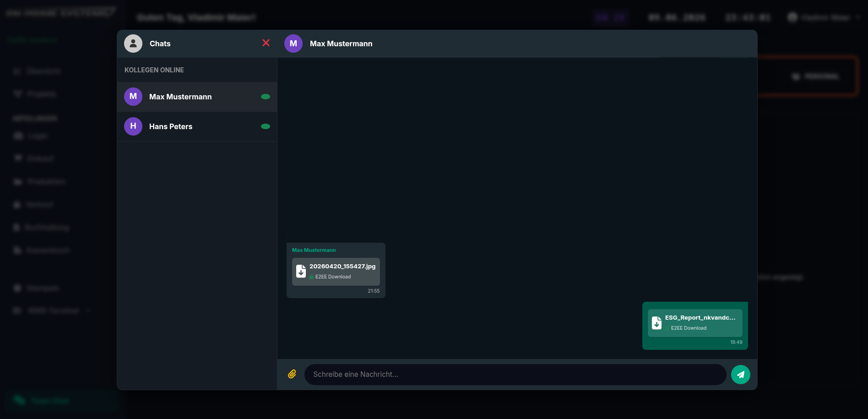Viewport: 868px width, 419px height.
Task: Click online status dot of Hans Peters
Action: click(266, 126)
